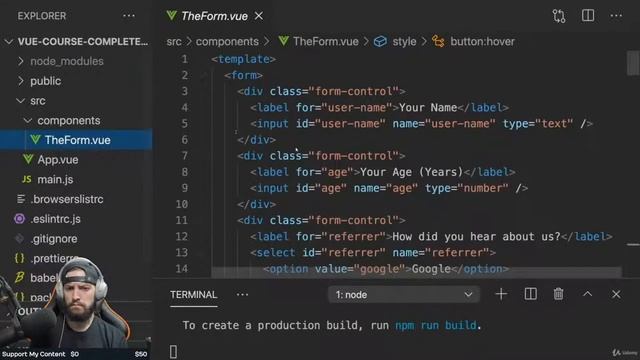The width and height of the screenshot is (640, 360).
Task: Open the 1: node terminal dropdown
Action: [404, 295]
